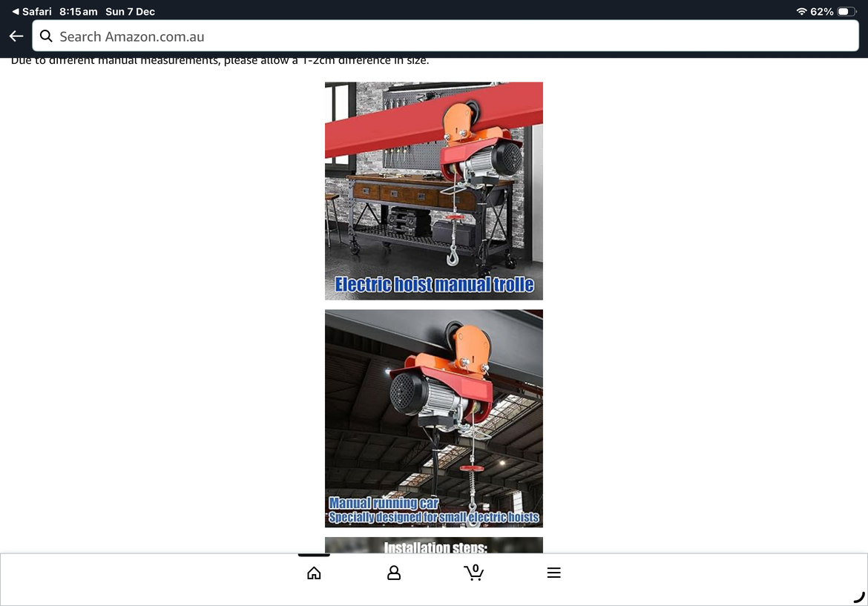868x606 pixels.
Task: Tap the 'Manual running car' caption text
Action: click(384, 504)
